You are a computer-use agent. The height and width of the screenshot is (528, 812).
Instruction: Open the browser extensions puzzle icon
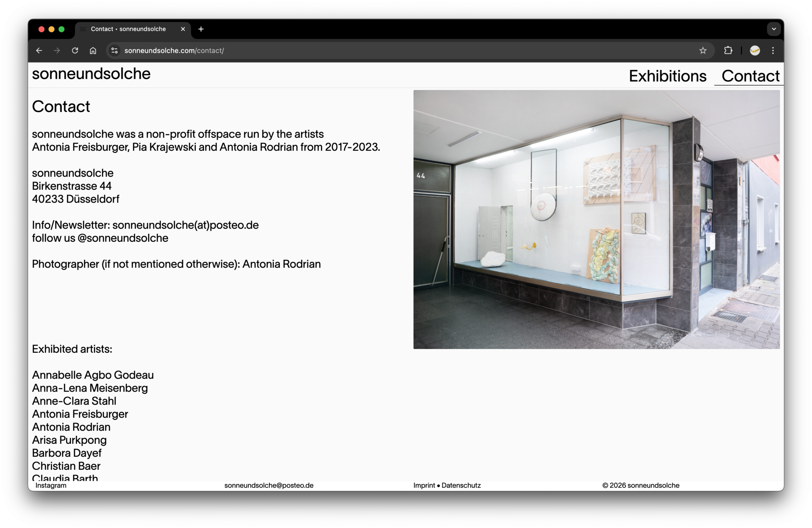pyautogui.click(x=728, y=51)
